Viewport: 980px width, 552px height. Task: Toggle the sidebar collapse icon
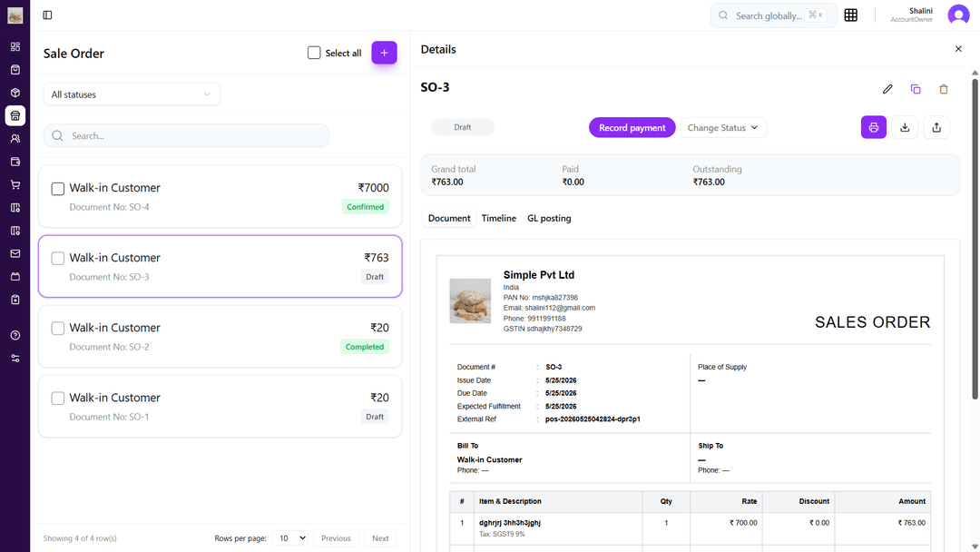(x=47, y=15)
